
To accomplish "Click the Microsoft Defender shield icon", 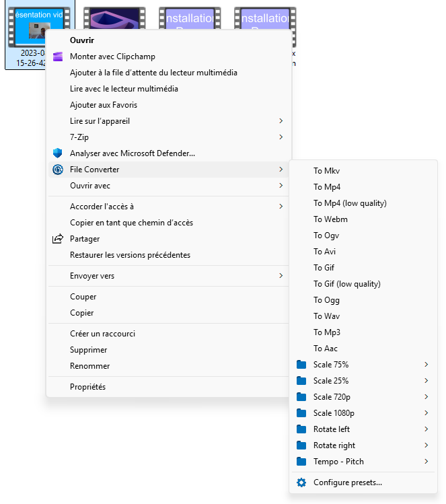I will click(58, 153).
